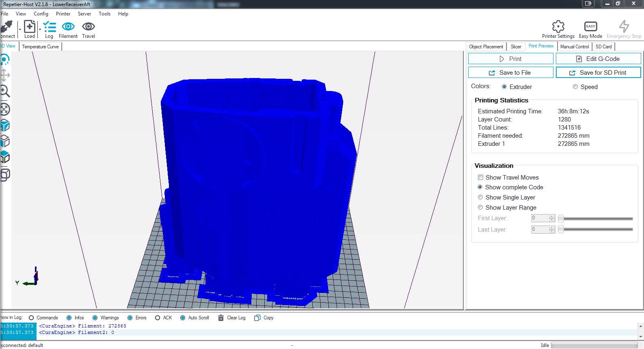Open the Config menu

pyautogui.click(x=41, y=14)
